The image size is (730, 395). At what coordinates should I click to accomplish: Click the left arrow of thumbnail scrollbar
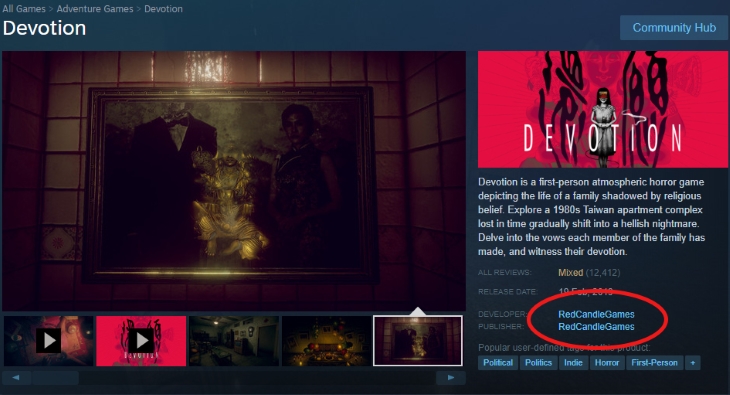click(16, 377)
